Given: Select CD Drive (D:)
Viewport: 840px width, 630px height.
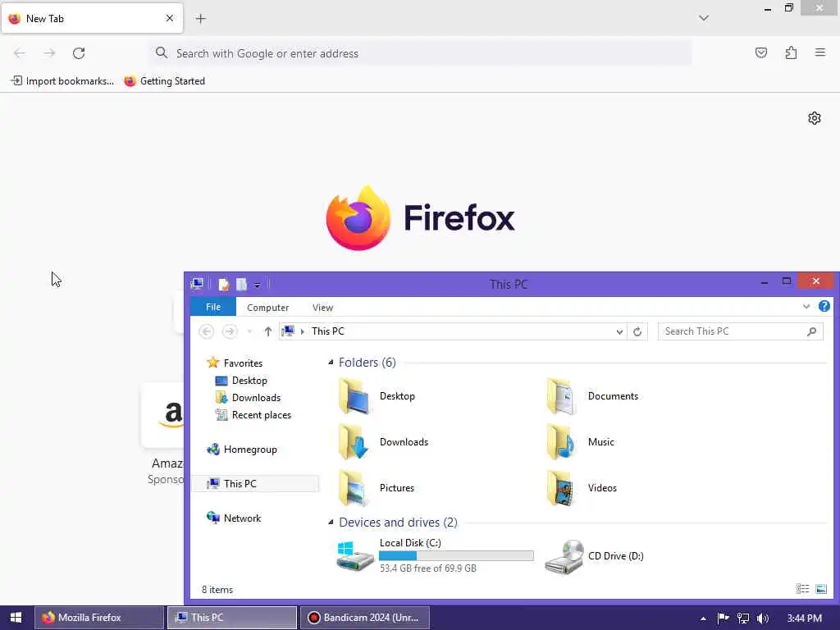Looking at the screenshot, I should [595, 556].
